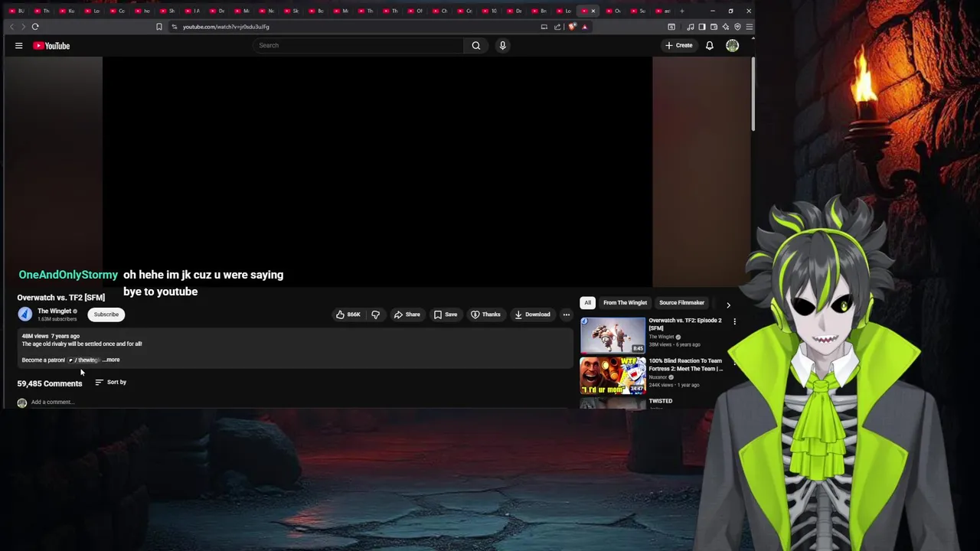Viewport: 980px width, 551px height.
Task: Open 100% Blind Reaction TF2 thumbnail
Action: tap(612, 375)
